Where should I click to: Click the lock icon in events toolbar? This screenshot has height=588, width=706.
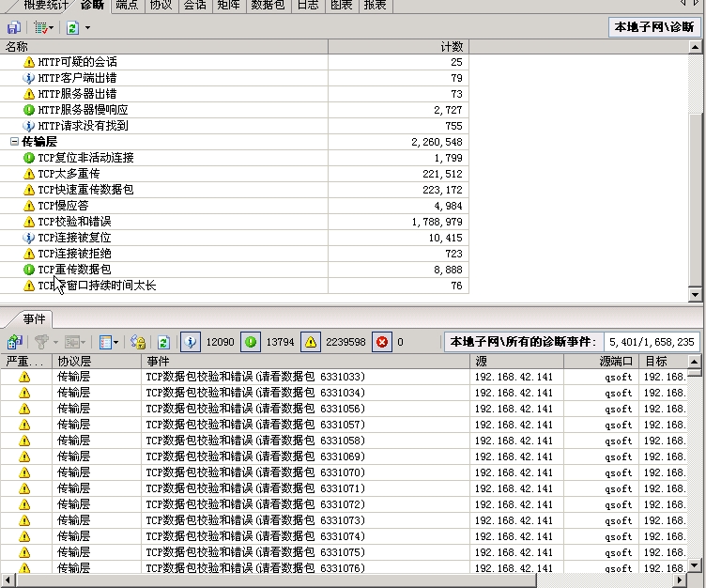click(x=138, y=343)
